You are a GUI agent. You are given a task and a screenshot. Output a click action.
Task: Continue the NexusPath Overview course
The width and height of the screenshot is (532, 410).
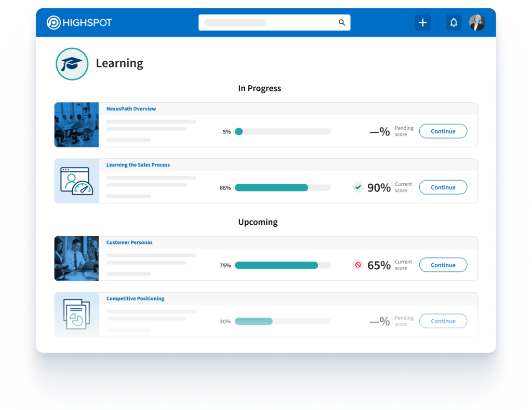pyautogui.click(x=443, y=131)
